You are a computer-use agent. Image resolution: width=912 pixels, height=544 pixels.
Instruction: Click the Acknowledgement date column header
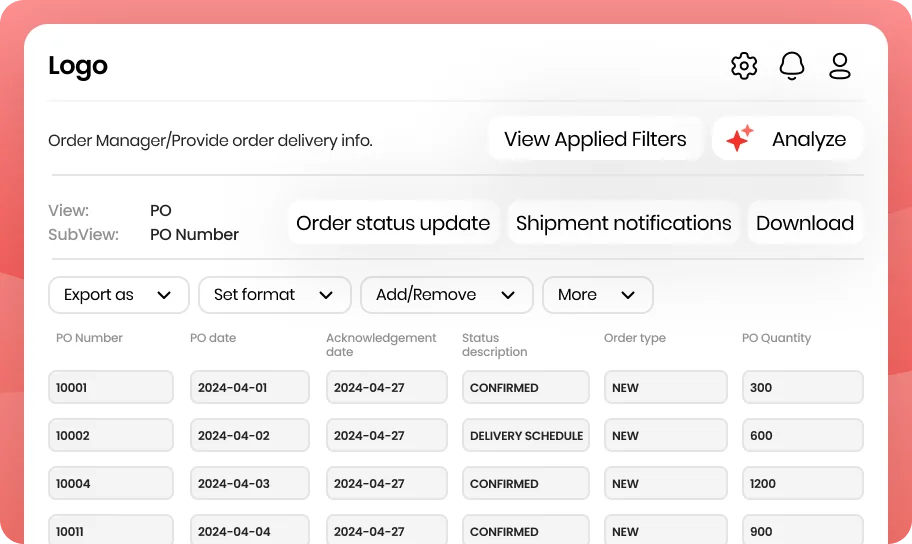(381, 344)
